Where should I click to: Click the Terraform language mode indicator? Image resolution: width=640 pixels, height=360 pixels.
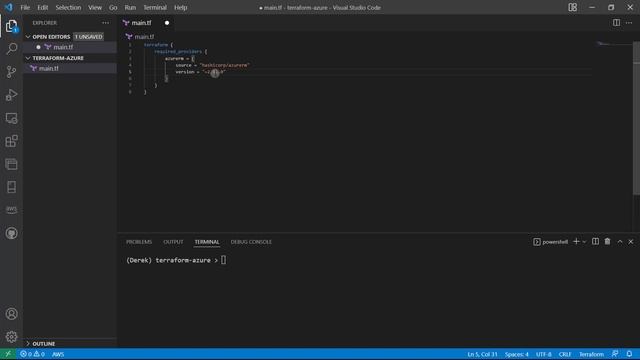pos(591,354)
